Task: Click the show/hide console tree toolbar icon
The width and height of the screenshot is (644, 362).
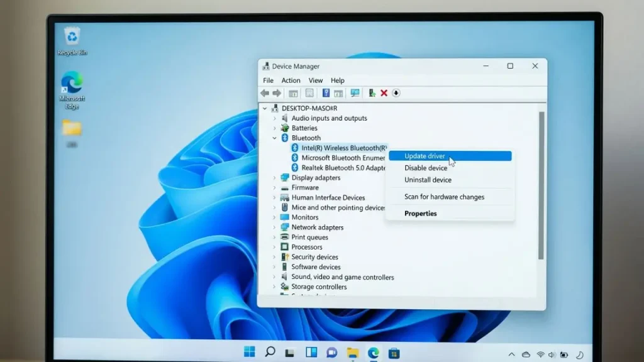Action: 293,93
